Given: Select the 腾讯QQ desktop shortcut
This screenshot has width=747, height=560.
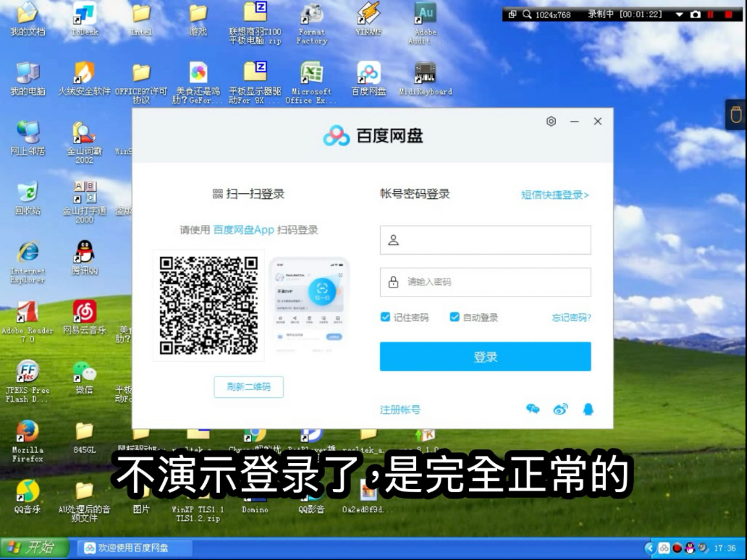Looking at the screenshot, I should (x=84, y=258).
